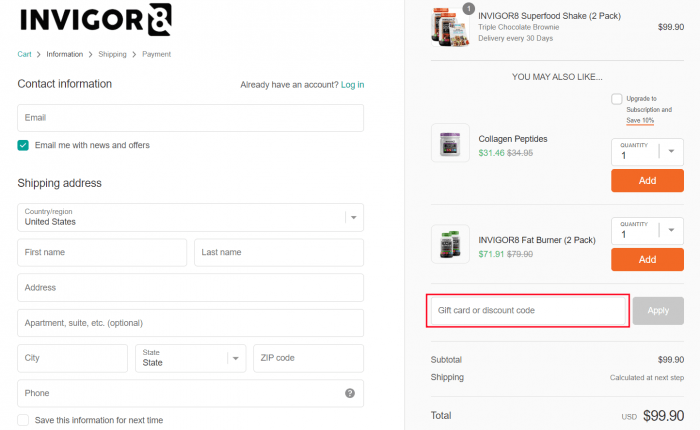This screenshot has height=430, width=700.
Task: Go to Cart breadcrumb
Action: click(24, 54)
